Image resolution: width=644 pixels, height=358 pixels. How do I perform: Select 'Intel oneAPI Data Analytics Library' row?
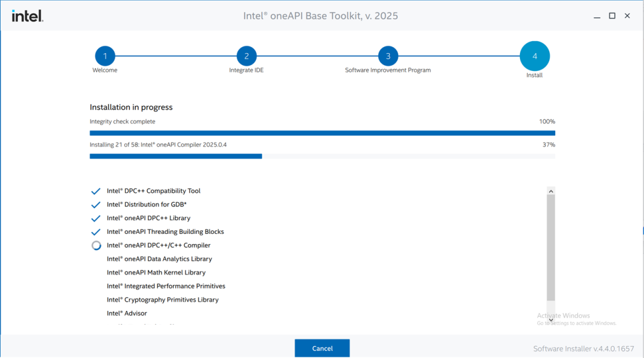[x=159, y=258]
